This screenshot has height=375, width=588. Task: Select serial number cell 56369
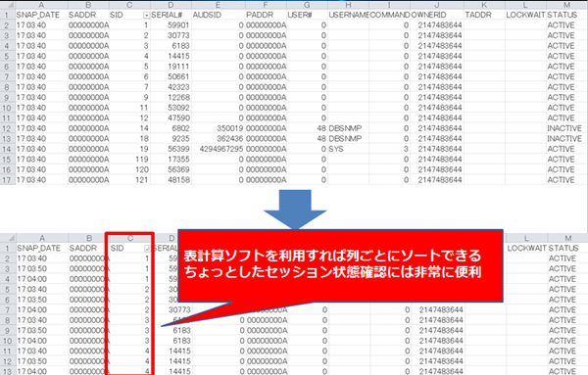tap(171, 169)
